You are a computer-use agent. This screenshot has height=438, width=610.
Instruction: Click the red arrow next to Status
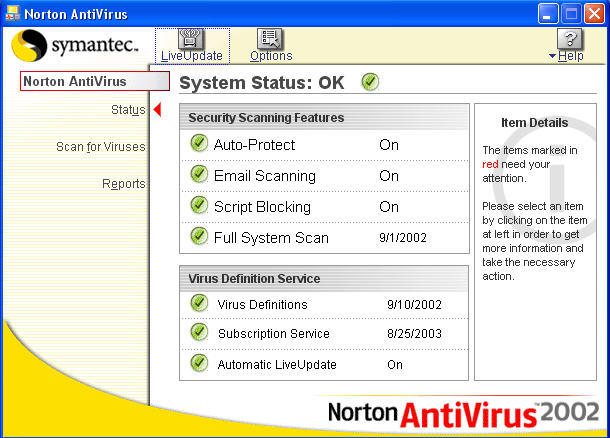click(x=156, y=110)
